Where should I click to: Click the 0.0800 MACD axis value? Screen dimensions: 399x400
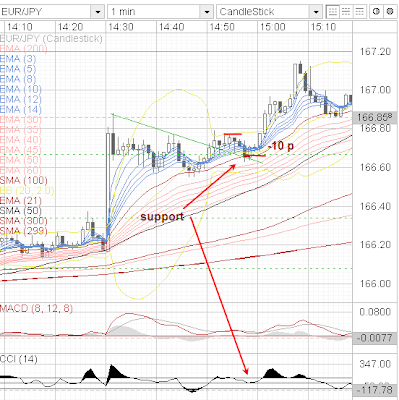375,312
